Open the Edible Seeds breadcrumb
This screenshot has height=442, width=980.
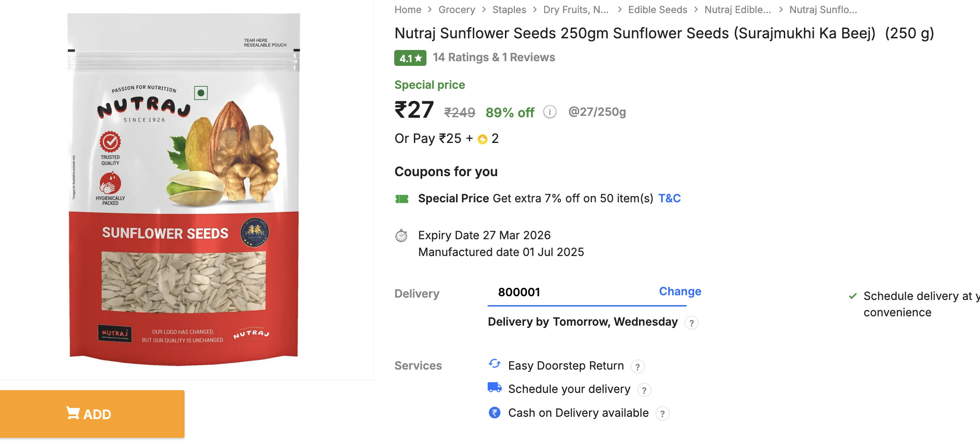(657, 10)
